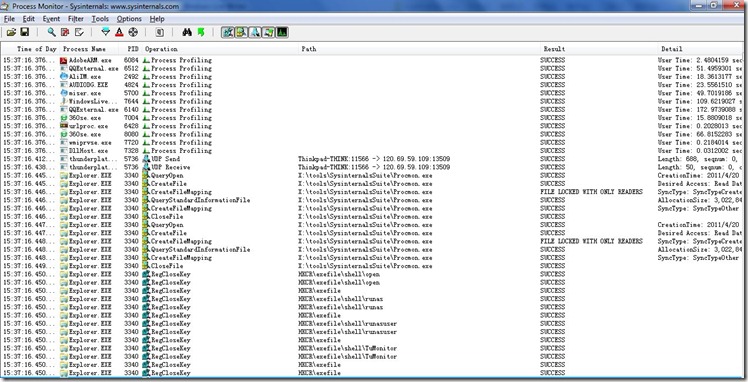Select the Include Process From Window crosshair icon
The image size is (748, 382).
point(133,32)
